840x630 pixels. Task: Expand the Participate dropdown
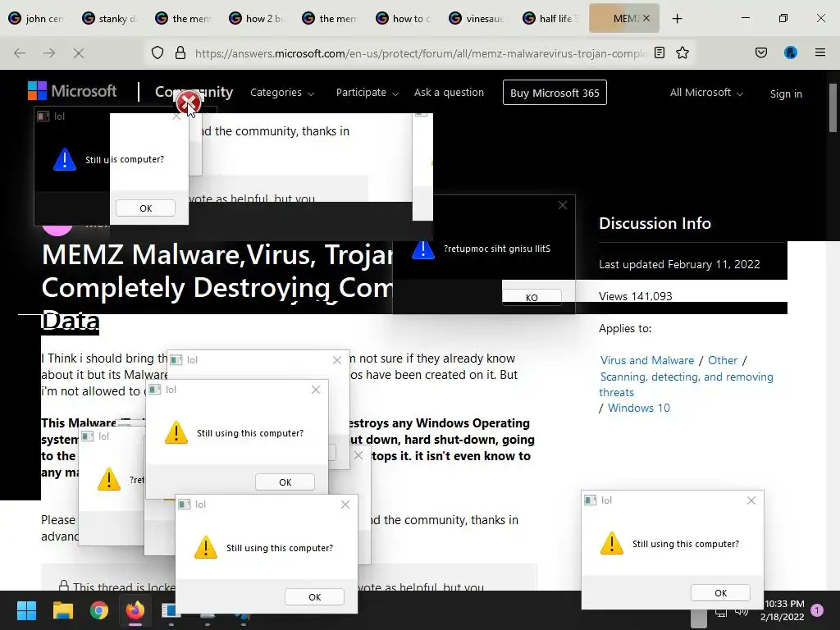pos(367,93)
